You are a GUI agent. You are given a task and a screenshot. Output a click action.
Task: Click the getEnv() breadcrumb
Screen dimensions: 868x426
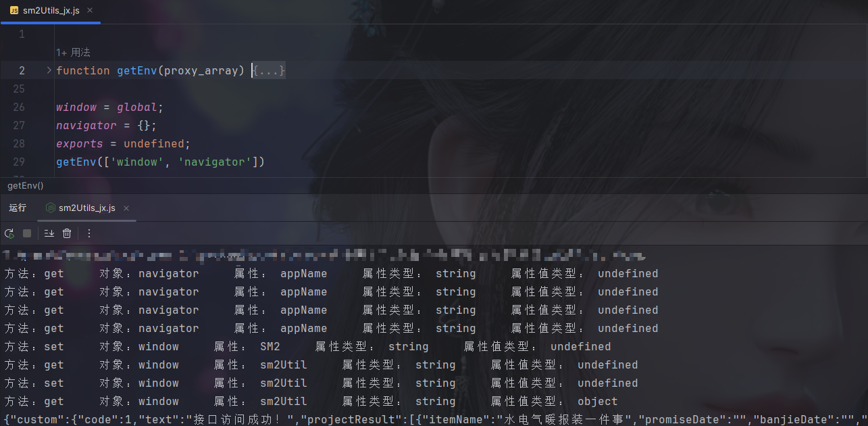[26, 185]
